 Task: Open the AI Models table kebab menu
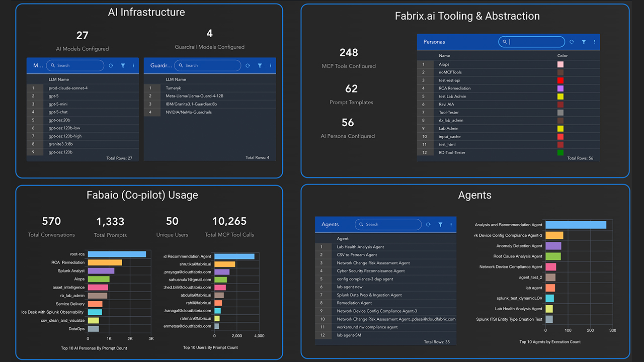(x=133, y=65)
